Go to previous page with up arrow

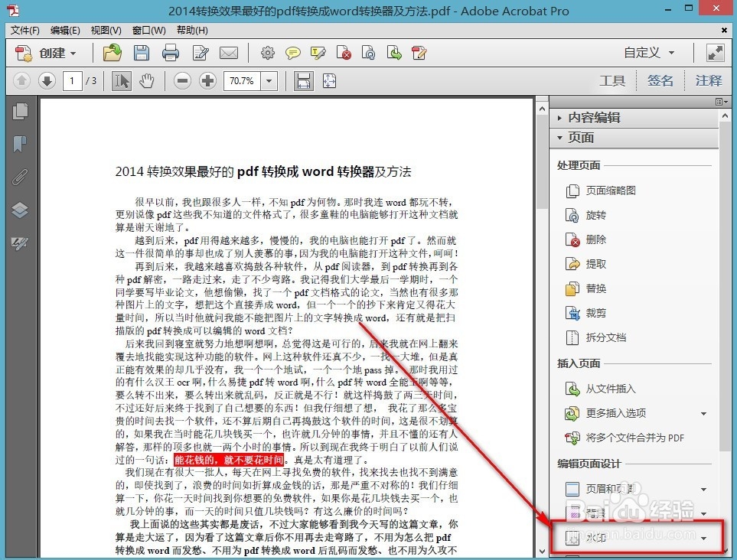[21, 81]
